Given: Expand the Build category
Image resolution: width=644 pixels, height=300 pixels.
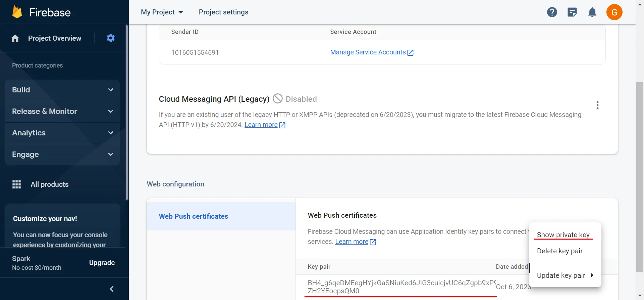Looking at the screenshot, I should (62, 90).
